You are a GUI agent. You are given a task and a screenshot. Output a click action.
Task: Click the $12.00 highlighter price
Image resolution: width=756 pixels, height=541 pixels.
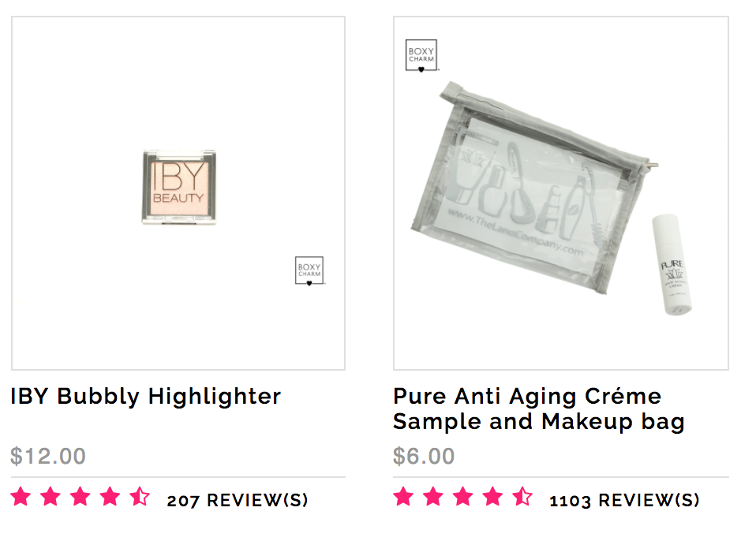(x=48, y=456)
